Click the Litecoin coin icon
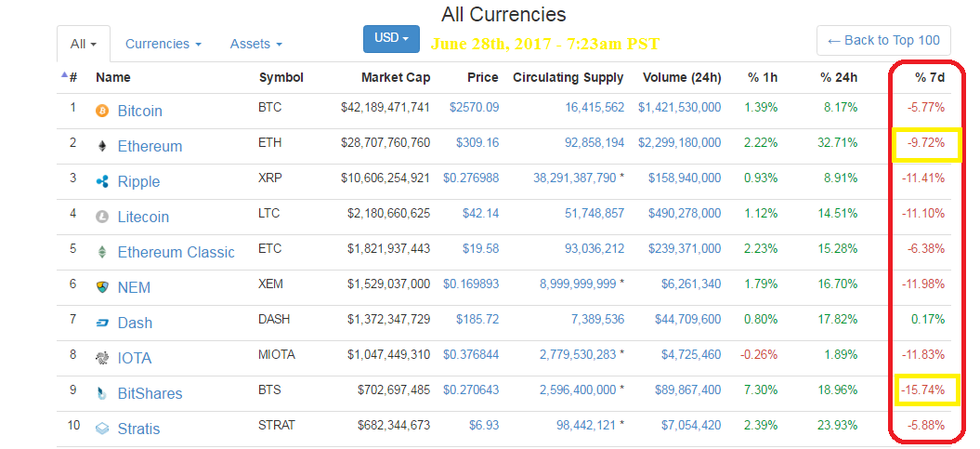The width and height of the screenshot is (980, 449). click(x=102, y=217)
